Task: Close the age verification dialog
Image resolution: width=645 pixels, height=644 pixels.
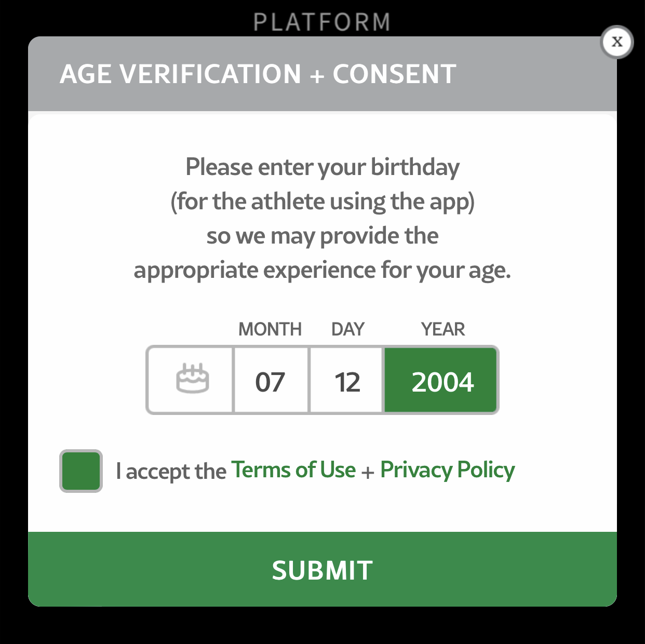Action: (x=616, y=42)
